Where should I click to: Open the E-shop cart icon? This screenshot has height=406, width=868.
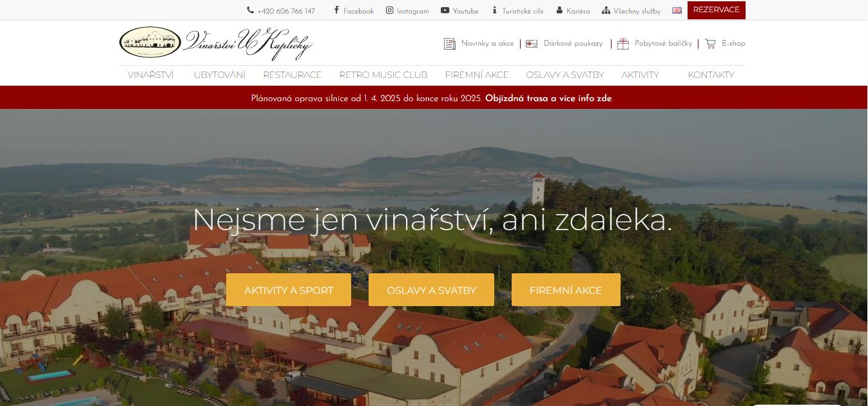click(710, 44)
